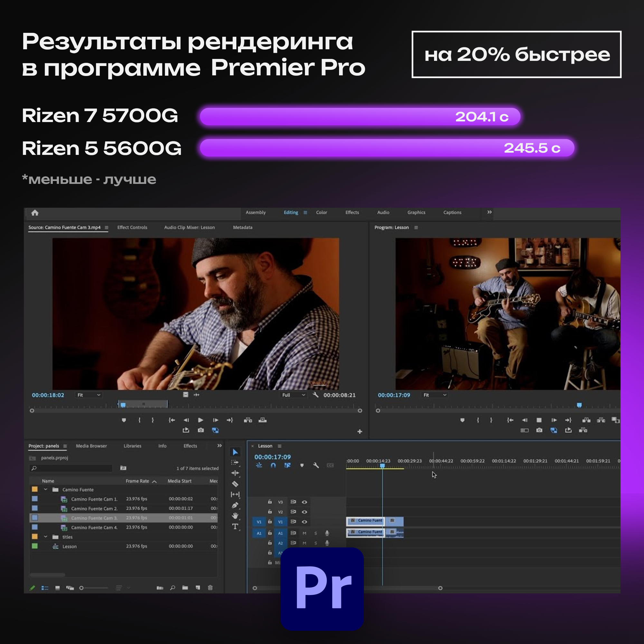The image size is (644, 644).
Task: Switch to the Color workspace tab
Action: click(321, 212)
